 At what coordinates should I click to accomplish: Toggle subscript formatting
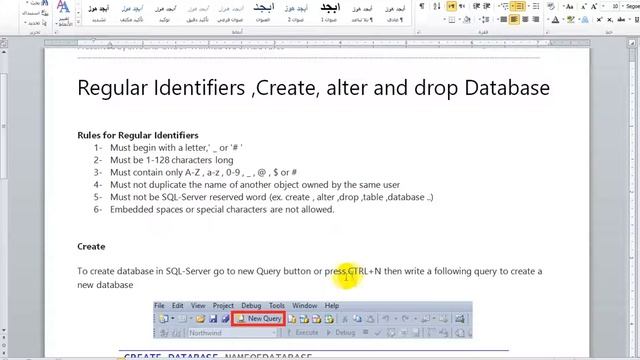[610, 20]
